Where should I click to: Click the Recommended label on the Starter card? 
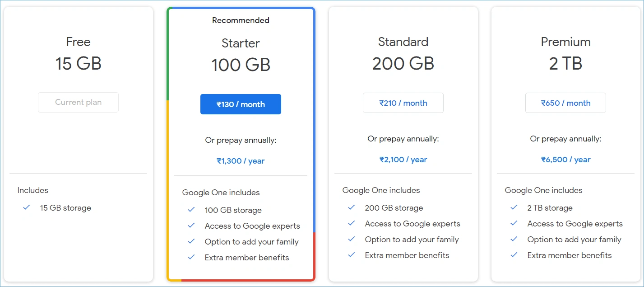(x=241, y=20)
